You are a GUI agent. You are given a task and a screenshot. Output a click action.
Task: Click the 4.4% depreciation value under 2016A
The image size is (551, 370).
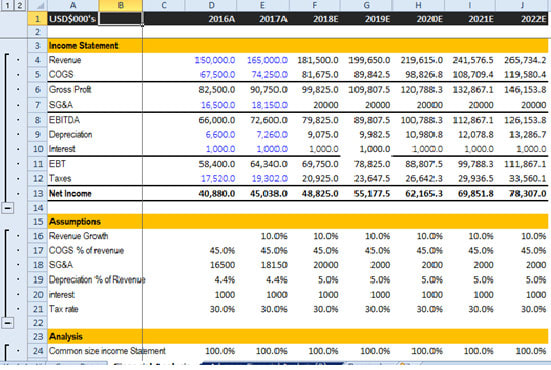(x=225, y=280)
